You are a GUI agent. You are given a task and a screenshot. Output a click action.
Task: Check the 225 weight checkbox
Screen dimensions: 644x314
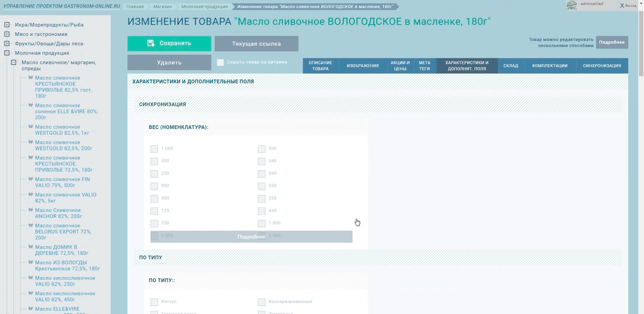click(262, 198)
